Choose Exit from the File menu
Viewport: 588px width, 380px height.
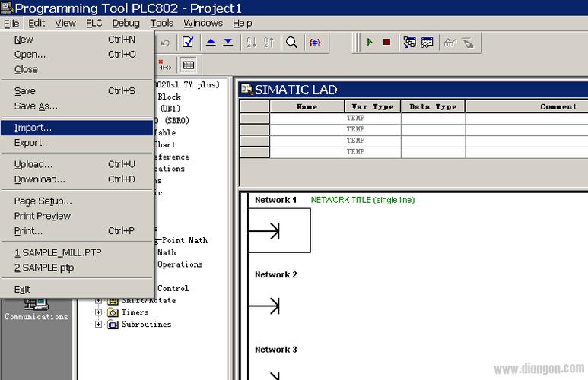77,290
